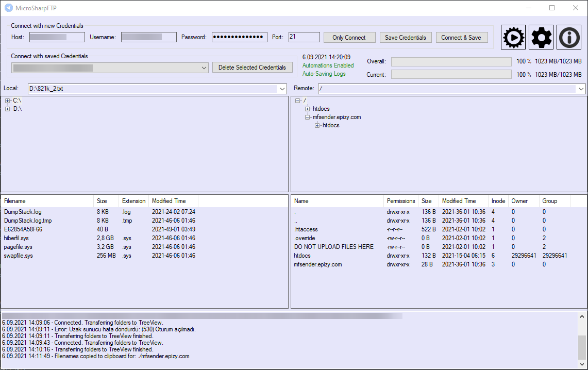Open the Automations run icon
This screenshot has height=370, width=588.
[x=513, y=37]
